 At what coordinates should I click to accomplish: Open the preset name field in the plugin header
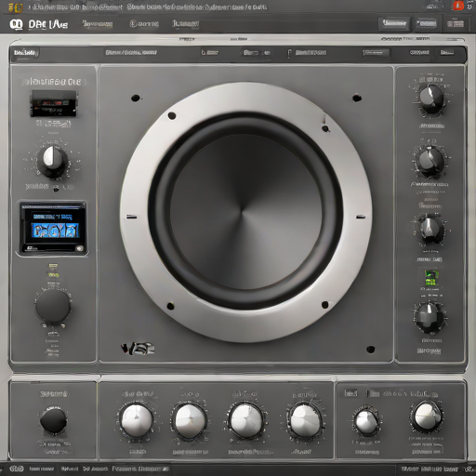(131, 52)
